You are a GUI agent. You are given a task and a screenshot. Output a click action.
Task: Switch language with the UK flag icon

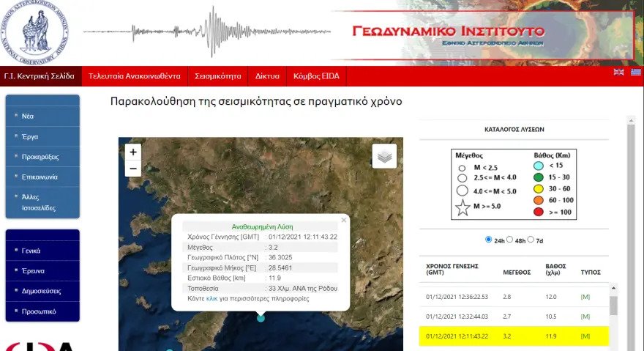pos(618,72)
